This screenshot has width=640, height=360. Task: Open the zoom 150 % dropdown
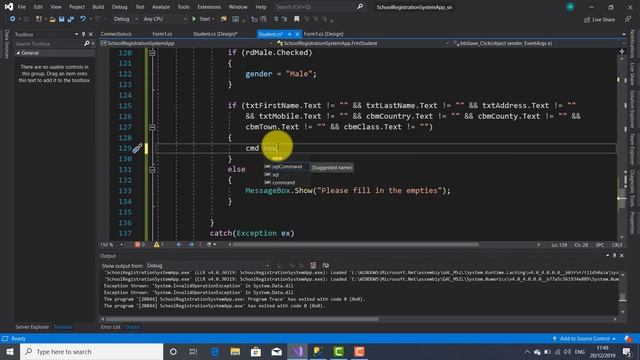coord(112,244)
